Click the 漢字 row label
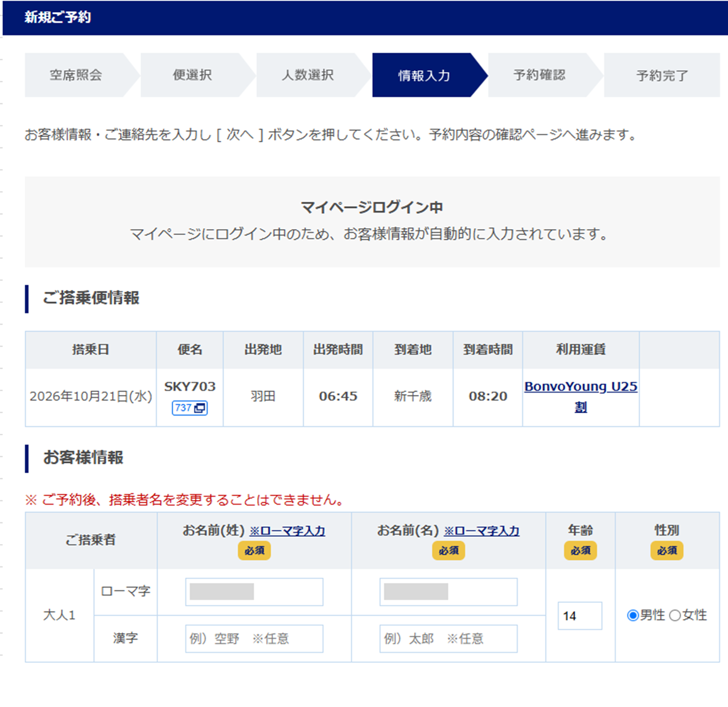Image resolution: width=728 pixels, height=707 pixels. coord(125,638)
